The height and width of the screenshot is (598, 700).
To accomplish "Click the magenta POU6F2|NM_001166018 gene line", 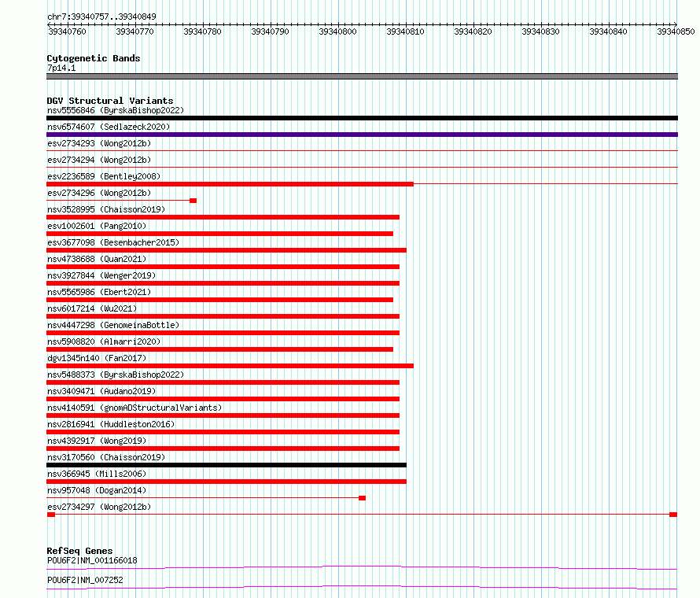I will click(x=362, y=567).
